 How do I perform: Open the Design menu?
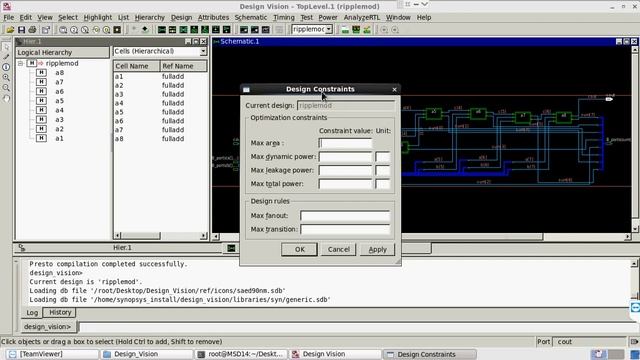pos(181,18)
